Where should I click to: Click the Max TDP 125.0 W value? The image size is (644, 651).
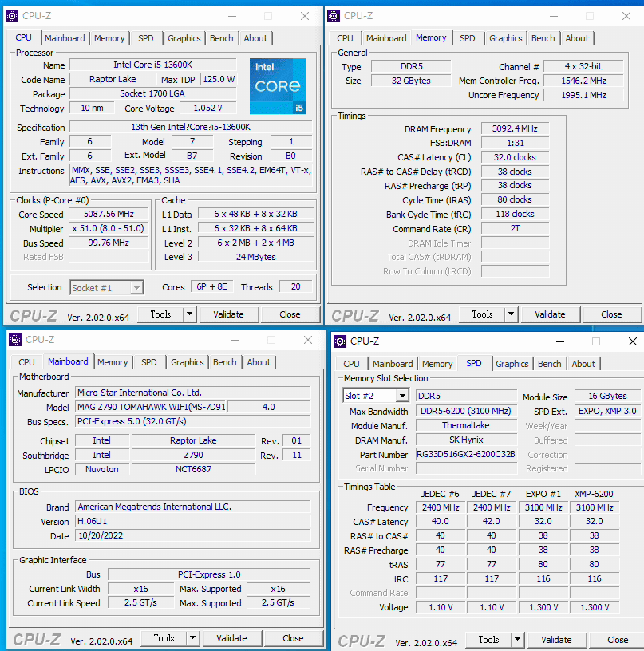[219, 79]
